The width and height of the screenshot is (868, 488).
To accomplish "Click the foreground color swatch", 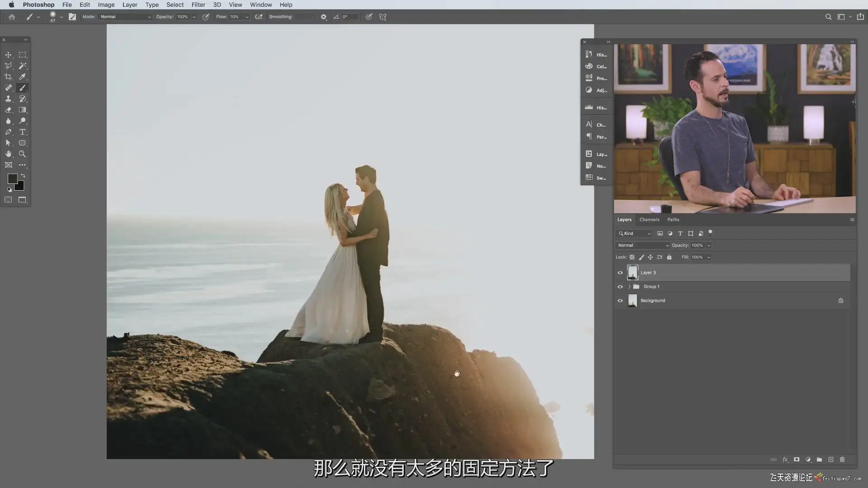I will coord(12,179).
